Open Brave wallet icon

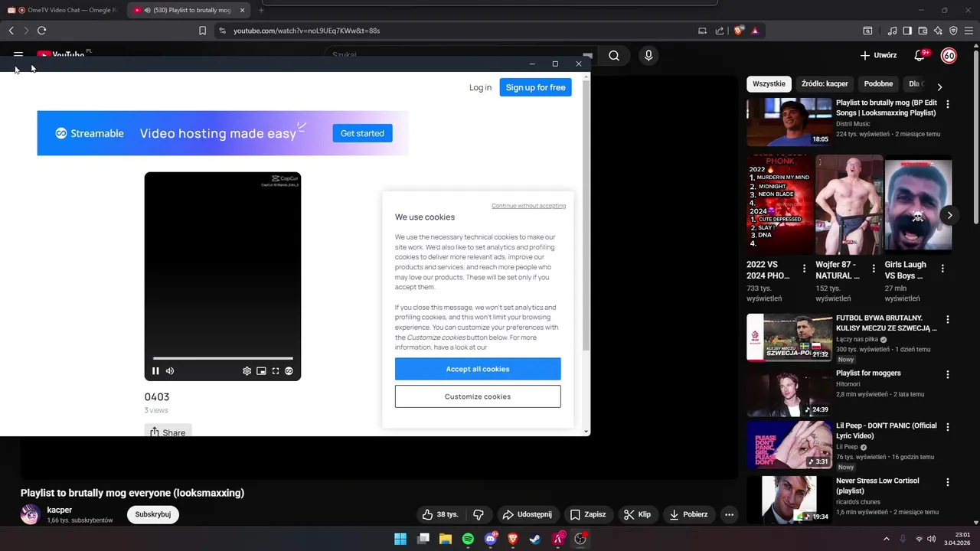923,31
